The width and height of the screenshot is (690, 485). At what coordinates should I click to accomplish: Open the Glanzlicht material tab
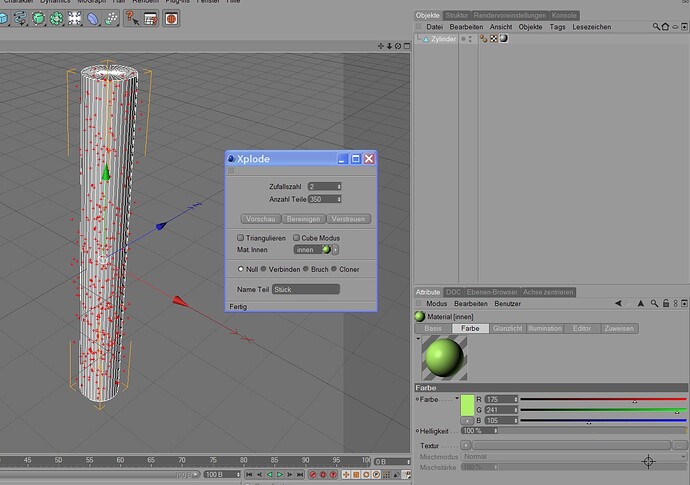tap(507, 328)
